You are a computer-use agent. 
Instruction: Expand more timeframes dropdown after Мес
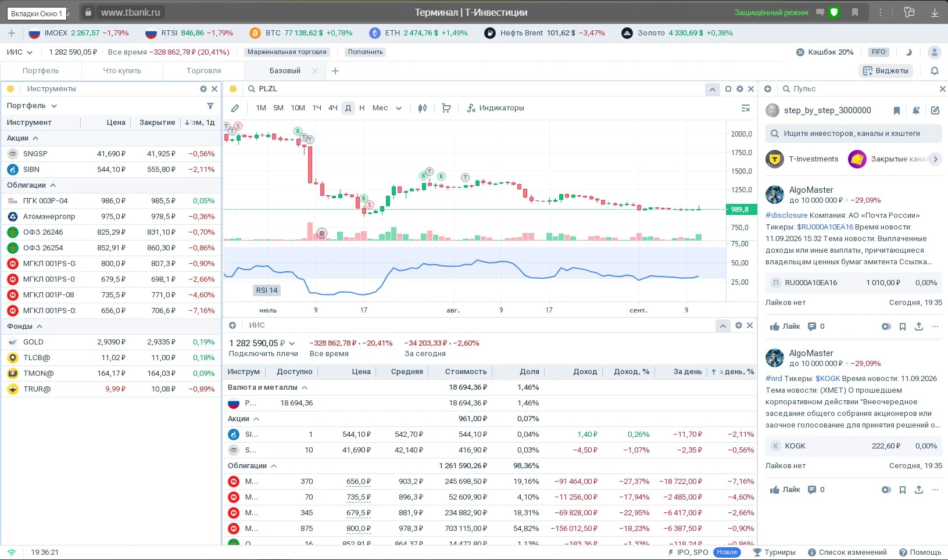coord(399,108)
